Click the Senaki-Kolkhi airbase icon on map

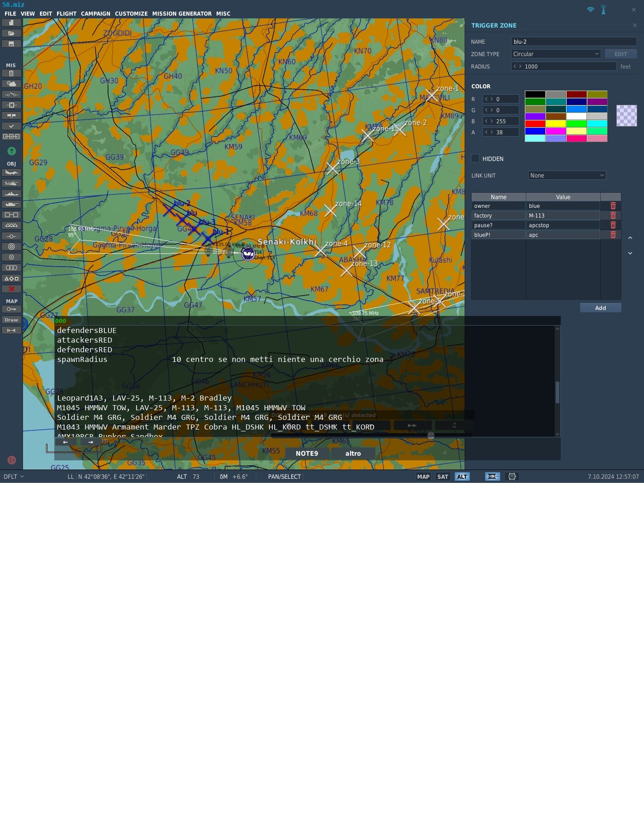click(x=248, y=253)
